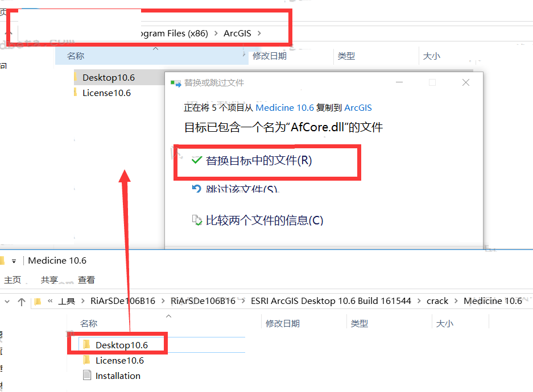Open Home (主页) ribbon tab in Medicine window
Viewport: 533px width, 392px height.
click(x=13, y=280)
